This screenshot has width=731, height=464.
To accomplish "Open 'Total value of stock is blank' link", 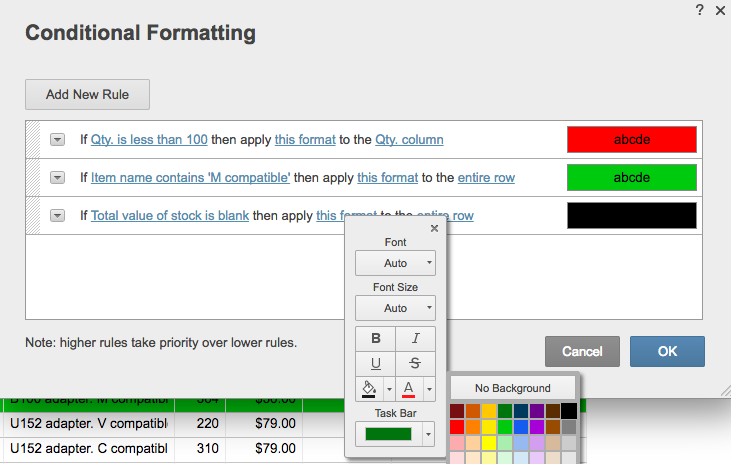I will point(170,215).
